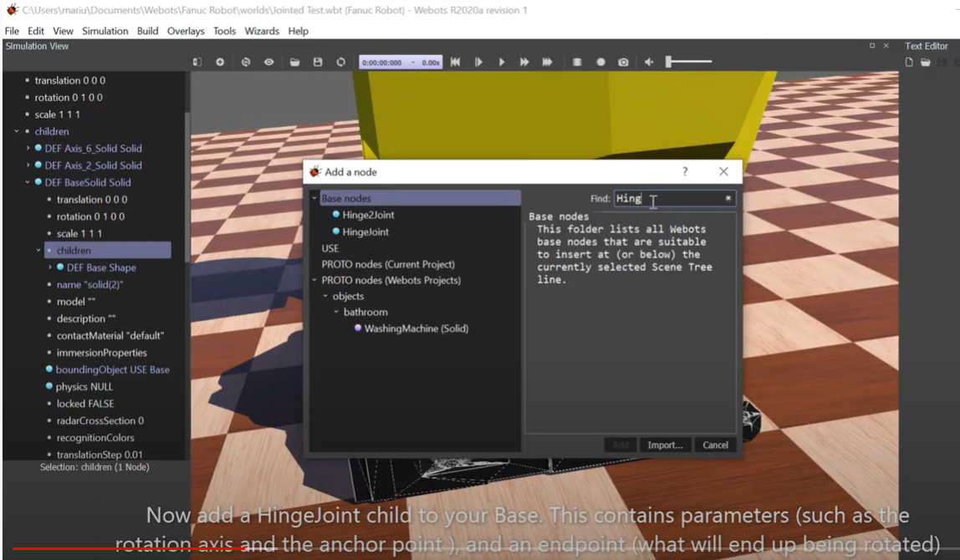Adjust the sound volume slider

click(x=689, y=61)
